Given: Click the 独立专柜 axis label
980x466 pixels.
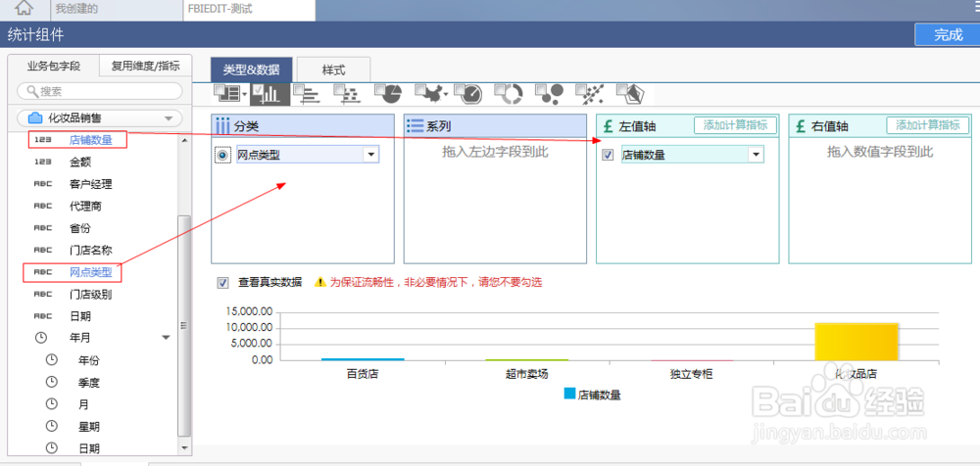Looking at the screenshot, I should 691,375.
